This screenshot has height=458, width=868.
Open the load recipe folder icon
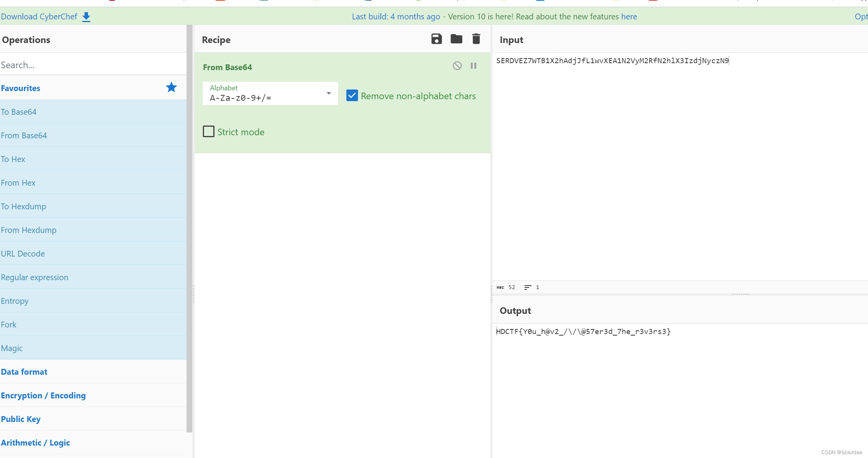456,39
